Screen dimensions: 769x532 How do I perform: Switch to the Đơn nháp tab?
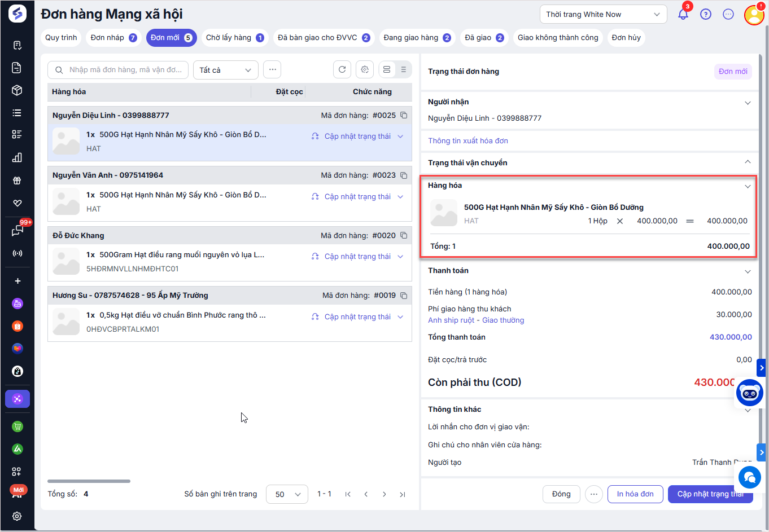click(113, 38)
